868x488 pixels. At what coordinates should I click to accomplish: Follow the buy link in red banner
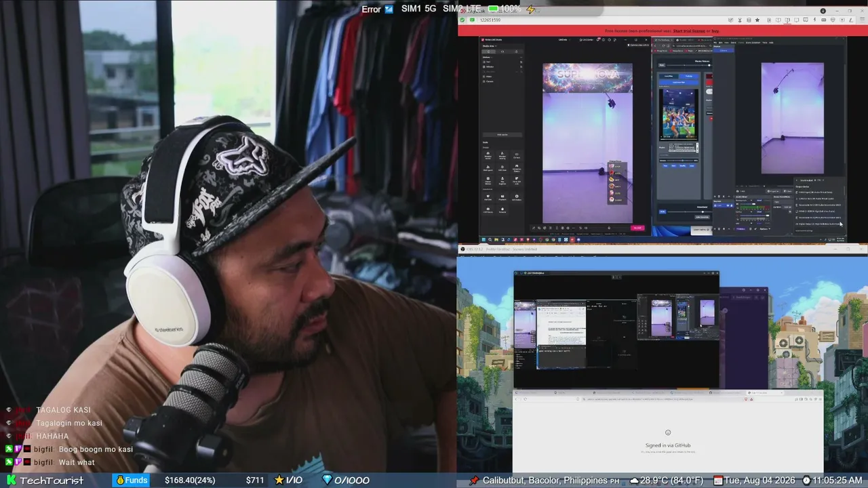(715, 30)
